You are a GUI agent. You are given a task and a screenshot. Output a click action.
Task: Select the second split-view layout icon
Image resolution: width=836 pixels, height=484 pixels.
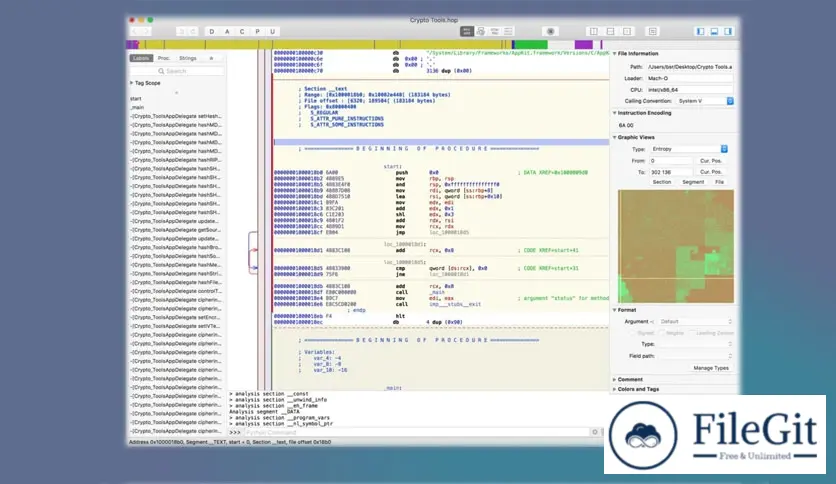click(x=610, y=31)
